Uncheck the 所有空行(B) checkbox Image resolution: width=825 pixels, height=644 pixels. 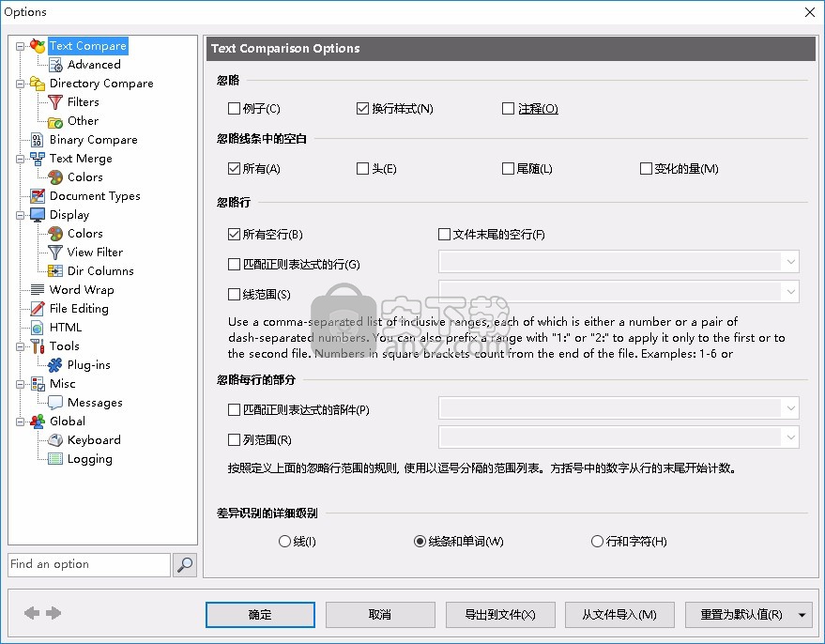234,234
